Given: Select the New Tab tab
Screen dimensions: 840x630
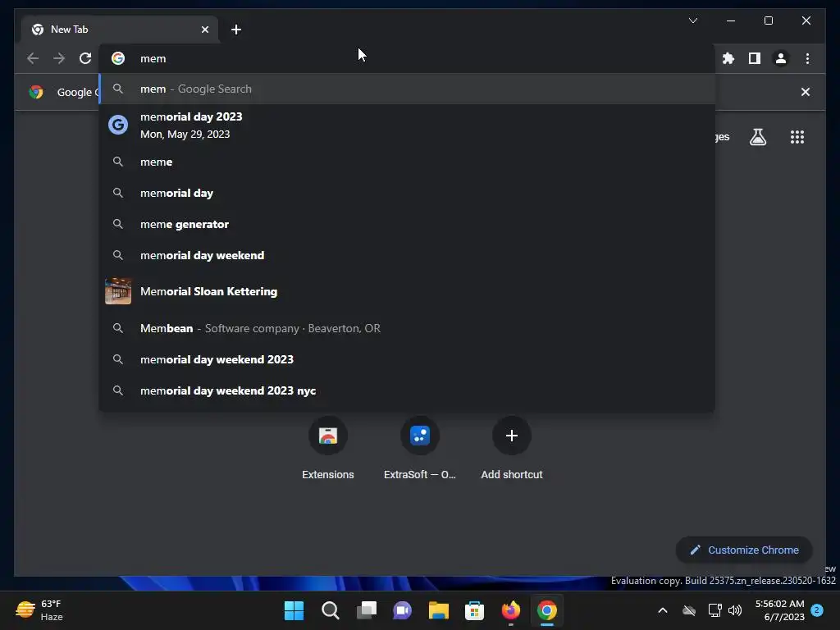Looking at the screenshot, I should coord(119,30).
